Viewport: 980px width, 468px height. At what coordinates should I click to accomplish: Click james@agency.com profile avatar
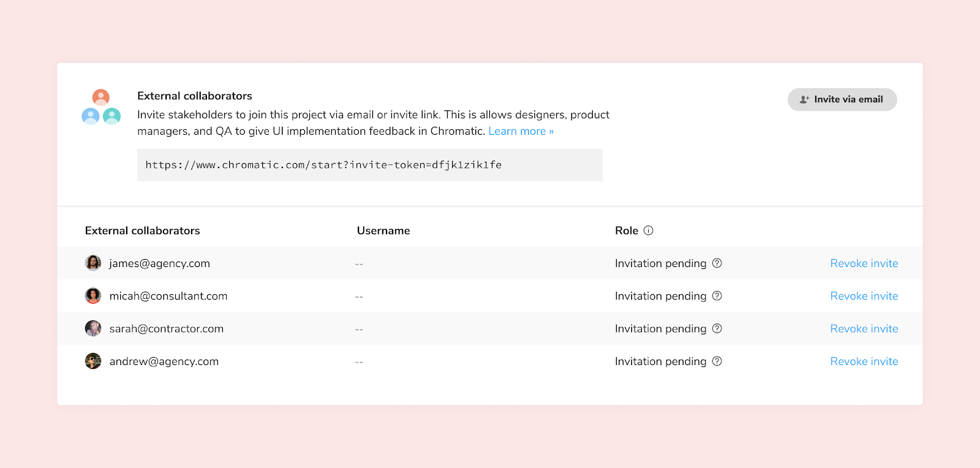point(93,263)
